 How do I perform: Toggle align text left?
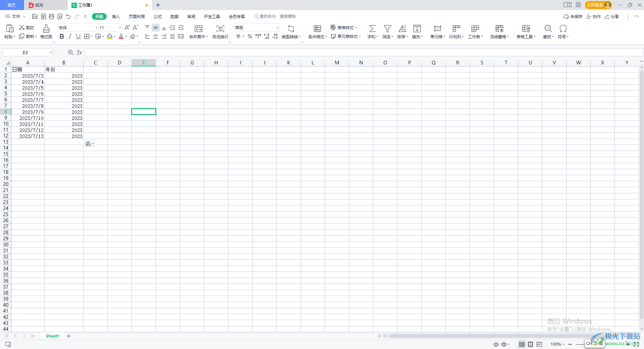[147, 36]
